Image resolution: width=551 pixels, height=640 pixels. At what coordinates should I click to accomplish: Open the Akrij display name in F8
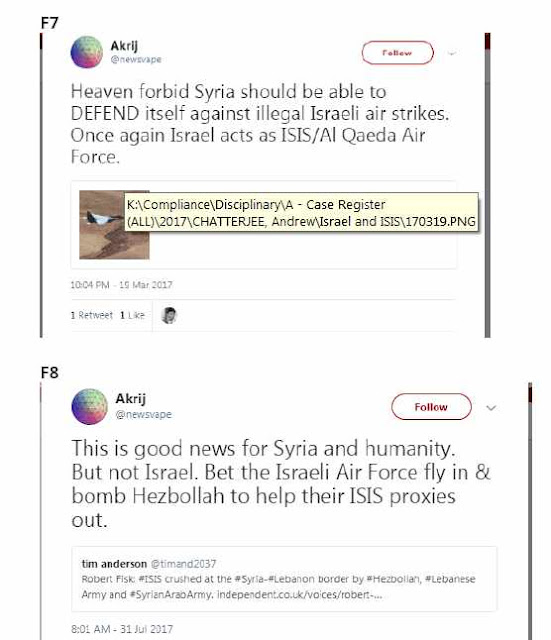pyautogui.click(x=131, y=399)
